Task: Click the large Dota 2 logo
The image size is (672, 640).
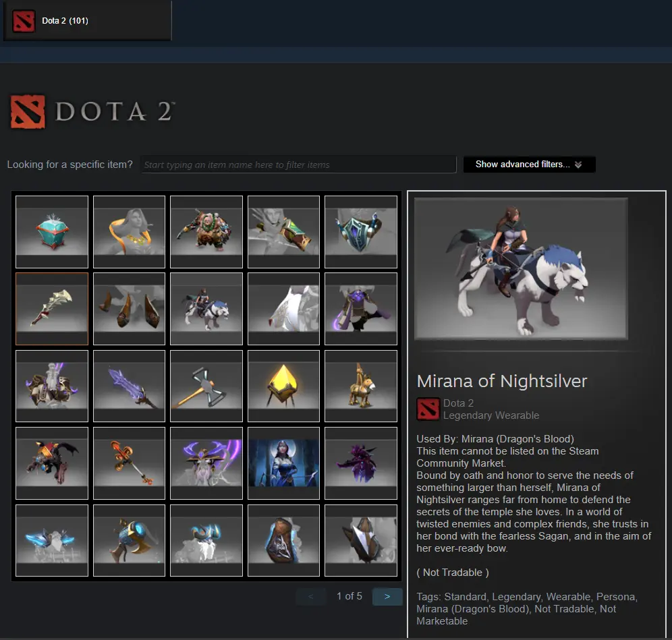Action: (92, 111)
